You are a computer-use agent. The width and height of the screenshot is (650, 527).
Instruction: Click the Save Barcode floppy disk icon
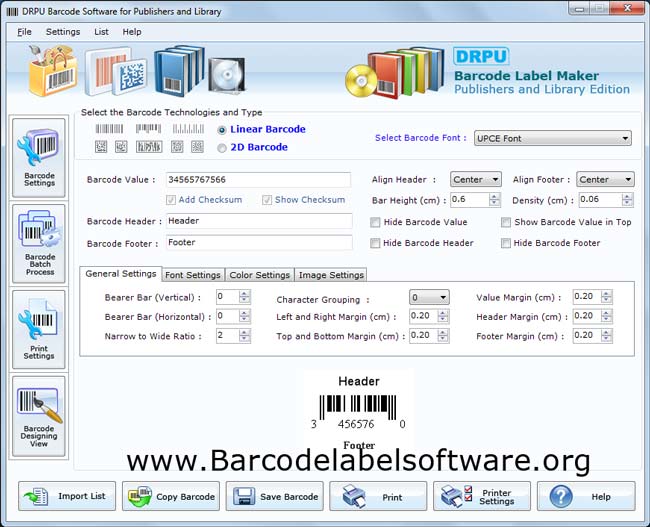244,496
